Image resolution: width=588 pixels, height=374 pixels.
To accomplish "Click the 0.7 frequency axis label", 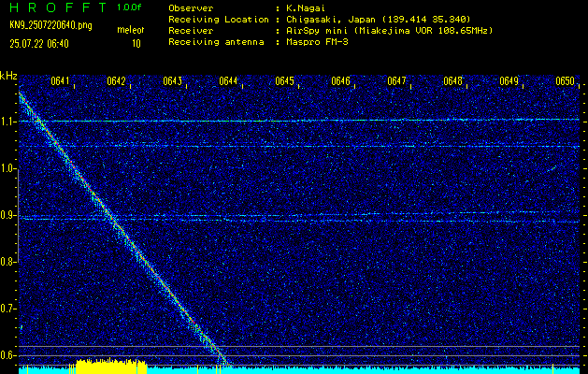I will click(x=7, y=309).
